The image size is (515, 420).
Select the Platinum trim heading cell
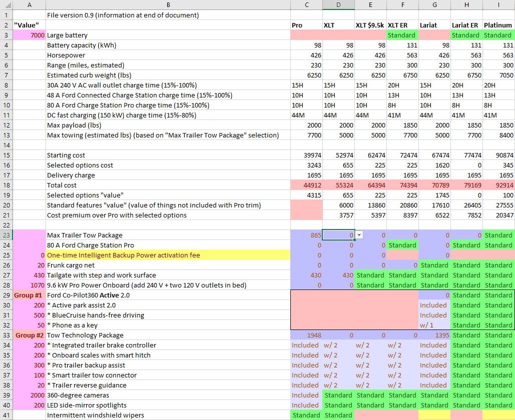(498, 25)
